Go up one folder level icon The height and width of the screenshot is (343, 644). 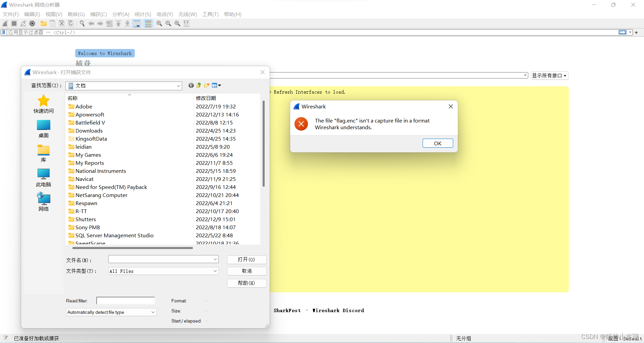pos(199,86)
